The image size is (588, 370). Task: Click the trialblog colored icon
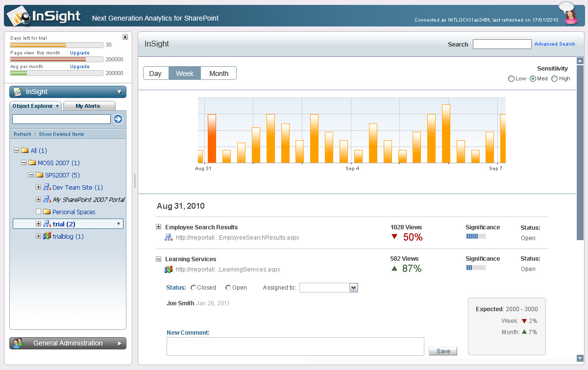[47, 236]
